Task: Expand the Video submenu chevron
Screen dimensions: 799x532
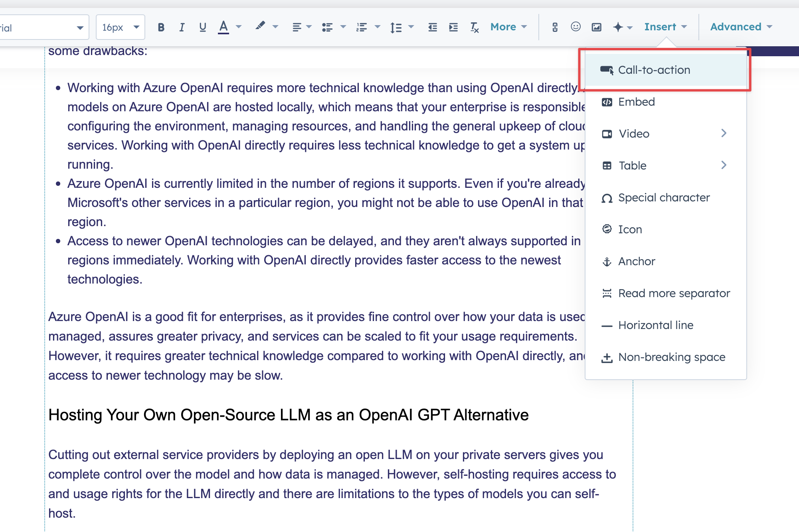Action: click(724, 133)
